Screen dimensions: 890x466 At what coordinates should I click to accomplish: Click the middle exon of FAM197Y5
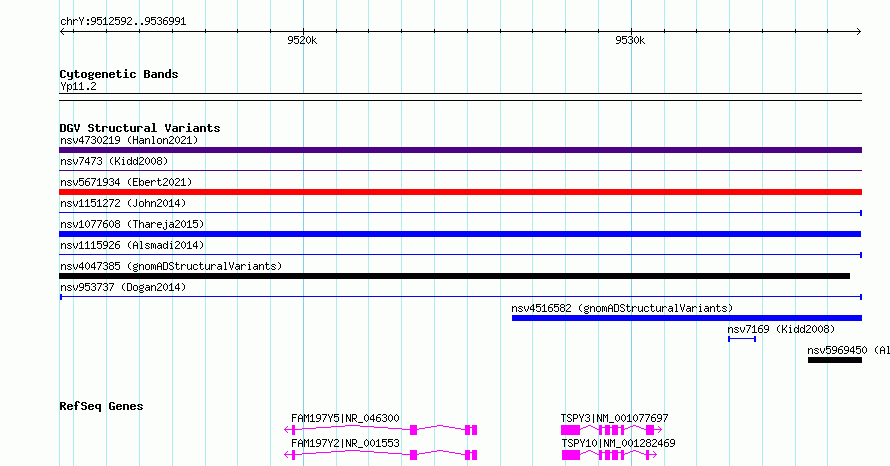click(414, 430)
